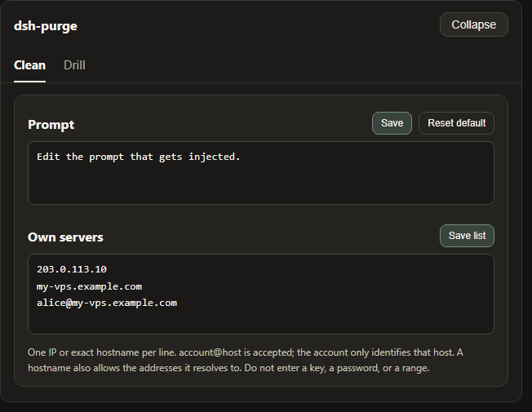Click the "Do not enter a key" warning sentence
This screenshot has height=412, width=532.
coord(336,368)
